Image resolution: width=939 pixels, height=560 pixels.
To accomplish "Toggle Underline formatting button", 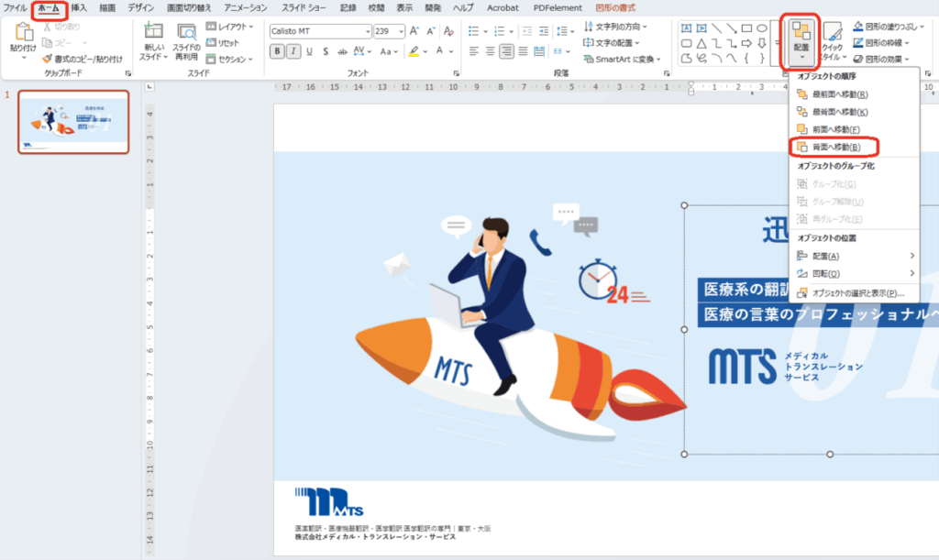I will tap(307, 51).
